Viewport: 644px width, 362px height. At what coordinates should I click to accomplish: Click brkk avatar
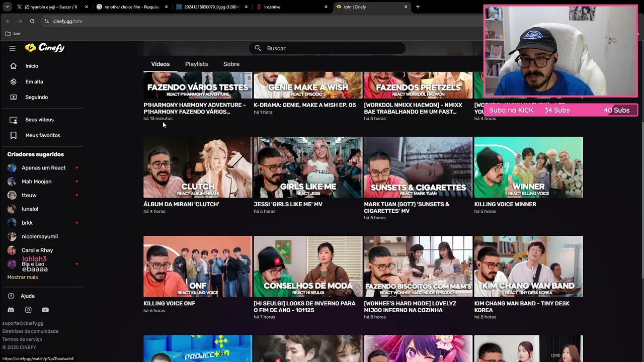[x=12, y=223]
